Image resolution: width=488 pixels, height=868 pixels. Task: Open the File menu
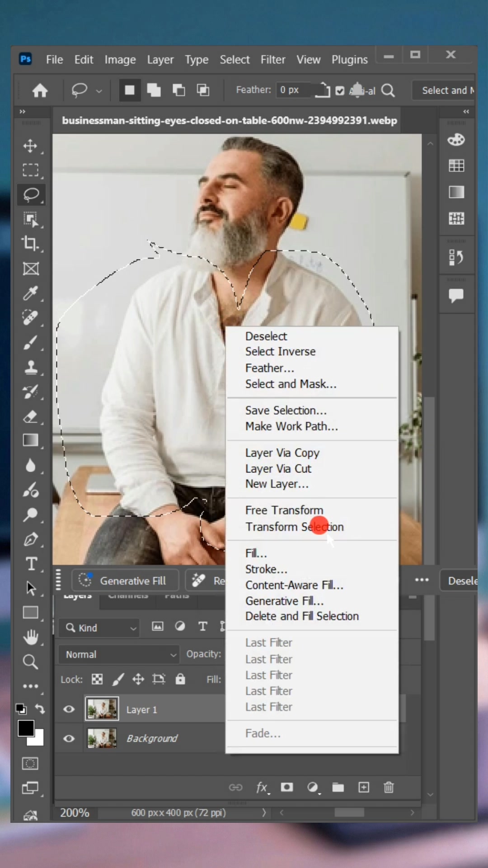[x=54, y=60]
